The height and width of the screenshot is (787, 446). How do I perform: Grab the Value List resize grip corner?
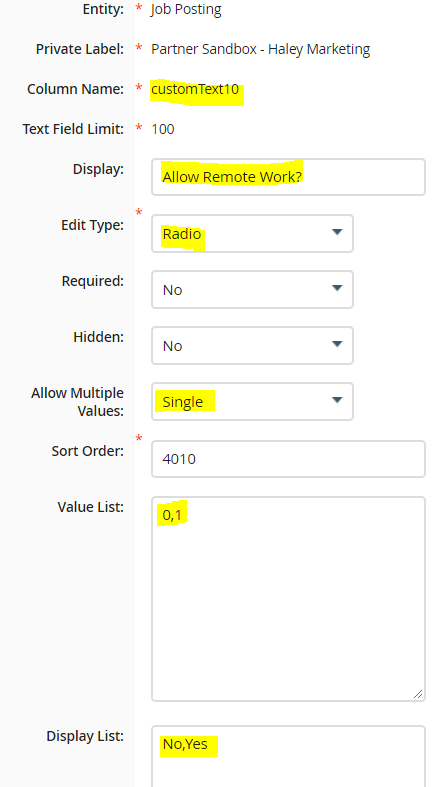click(418, 694)
